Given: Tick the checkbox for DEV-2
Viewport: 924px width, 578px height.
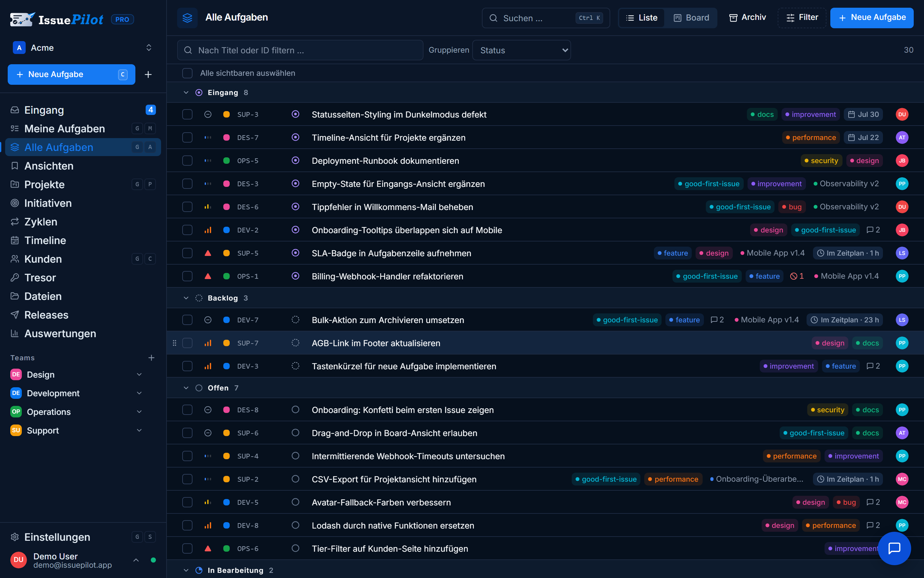Looking at the screenshot, I should tap(187, 230).
